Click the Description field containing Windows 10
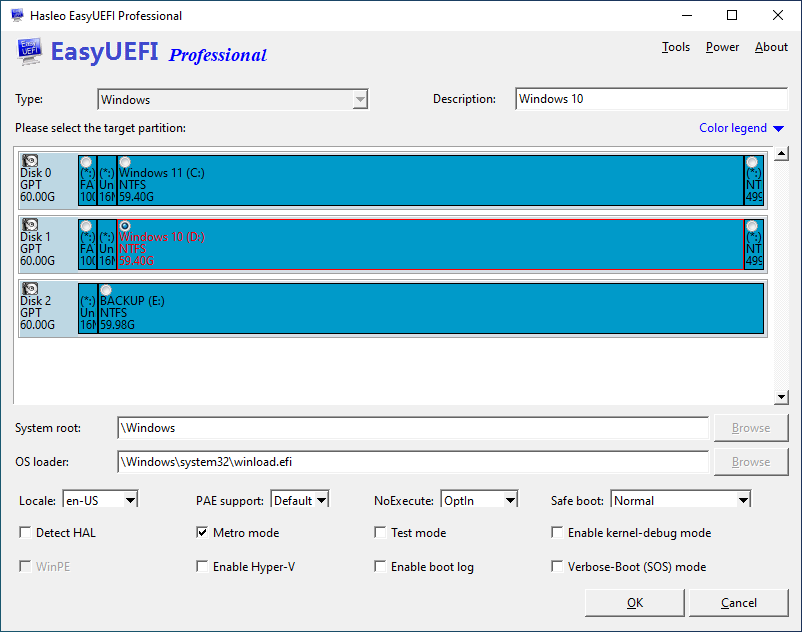The height and width of the screenshot is (632, 802). tap(652, 99)
